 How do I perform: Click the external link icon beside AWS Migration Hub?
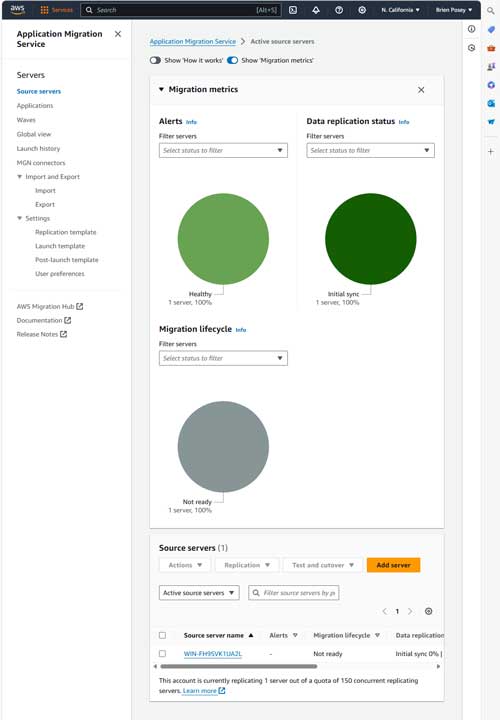pyautogui.click(x=79, y=306)
